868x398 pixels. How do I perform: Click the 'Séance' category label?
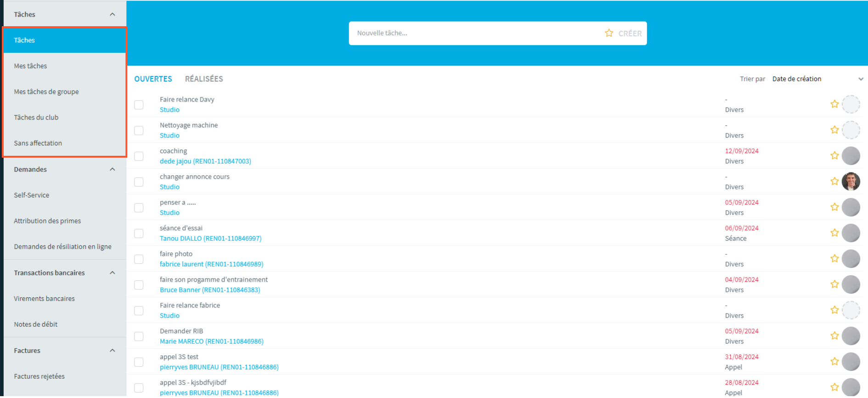pyautogui.click(x=735, y=239)
